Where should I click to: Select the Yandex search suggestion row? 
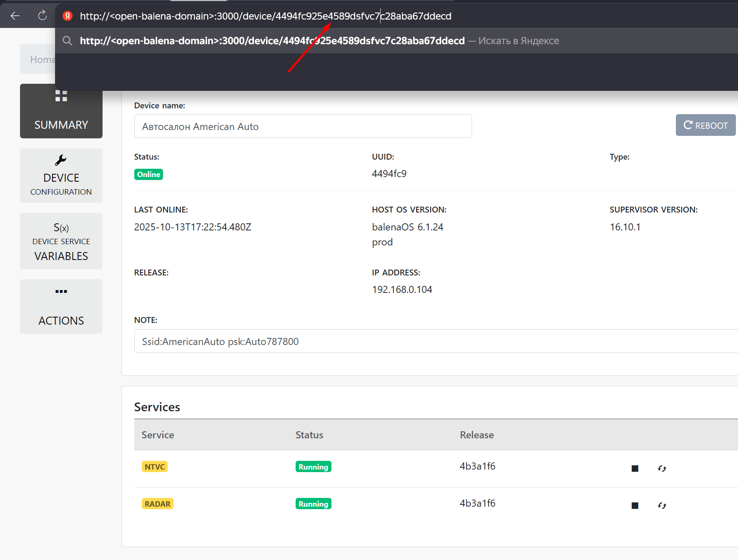[x=319, y=41]
